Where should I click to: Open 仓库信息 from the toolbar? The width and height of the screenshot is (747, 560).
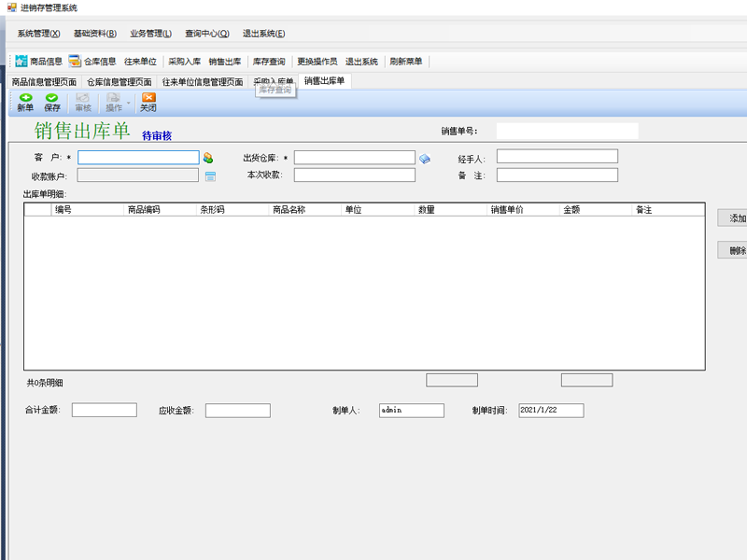(x=92, y=62)
